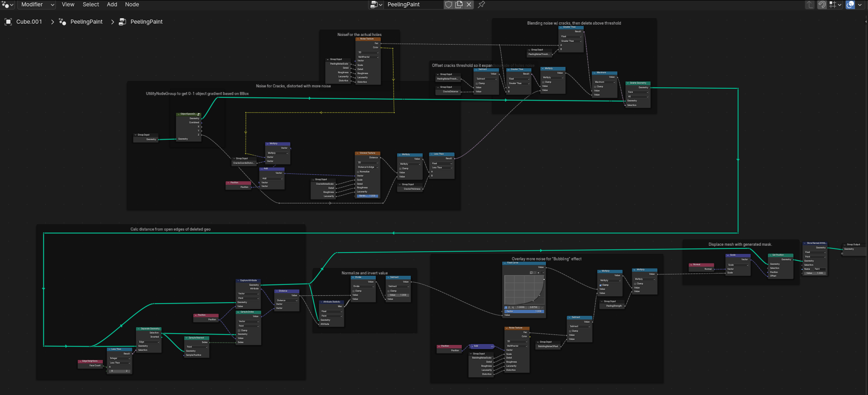Toggle fake user shield for PeelingPaint
The image size is (868, 395).
pos(449,5)
